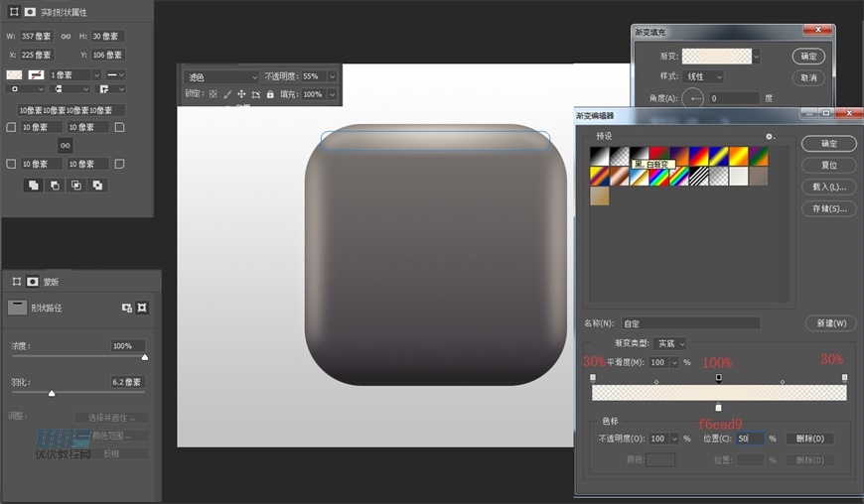This screenshot has width=864, height=504.
Task: Click the link width and height icon
Action: pos(65,37)
